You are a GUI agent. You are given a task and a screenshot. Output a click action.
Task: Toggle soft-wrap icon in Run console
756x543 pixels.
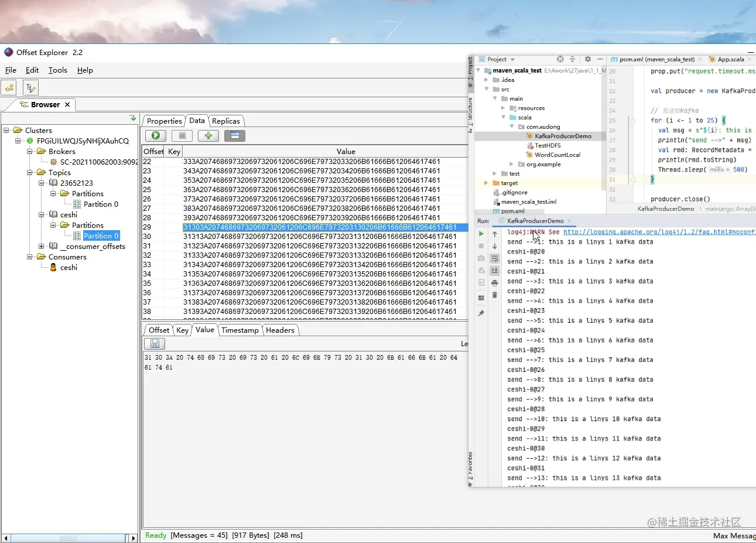click(x=495, y=258)
